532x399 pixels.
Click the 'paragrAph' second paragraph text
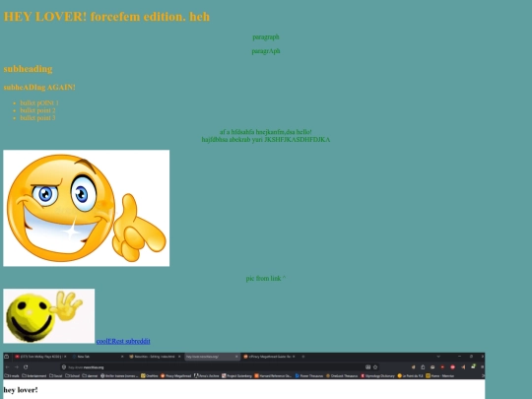click(x=266, y=51)
